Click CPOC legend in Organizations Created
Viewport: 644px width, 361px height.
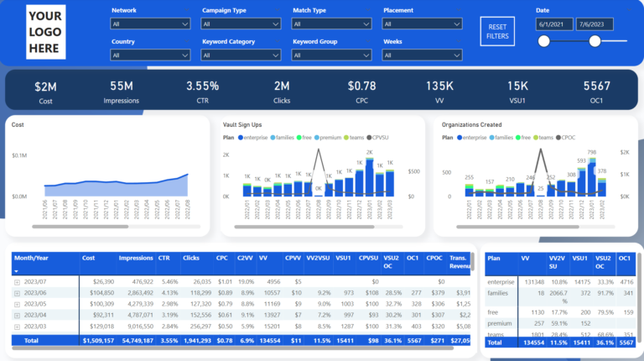[565, 138]
